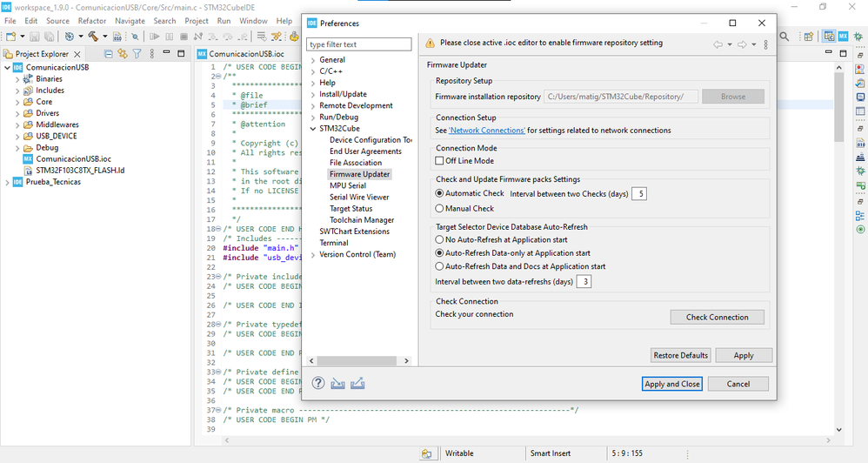The width and height of the screenshot is (868, 463).
Task: Click Cancel button in Preferences
Action: tap(738, 384)
